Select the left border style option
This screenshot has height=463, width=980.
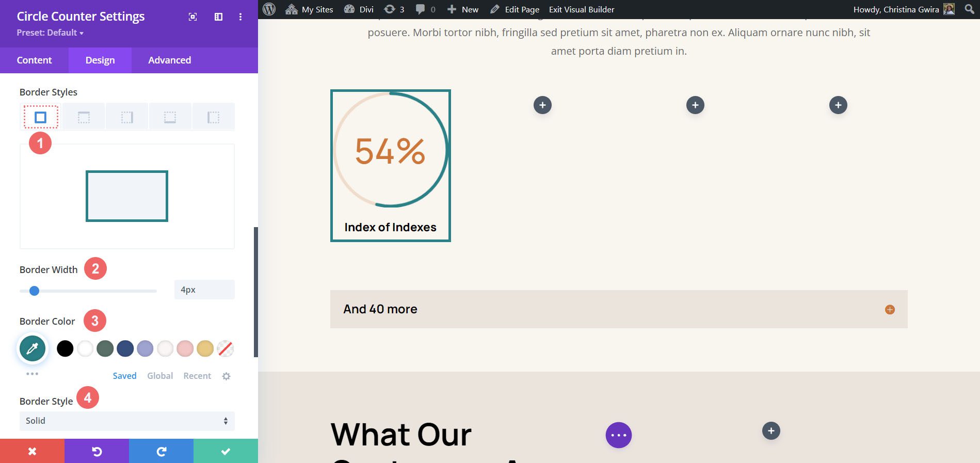click(x=213, y=118)
